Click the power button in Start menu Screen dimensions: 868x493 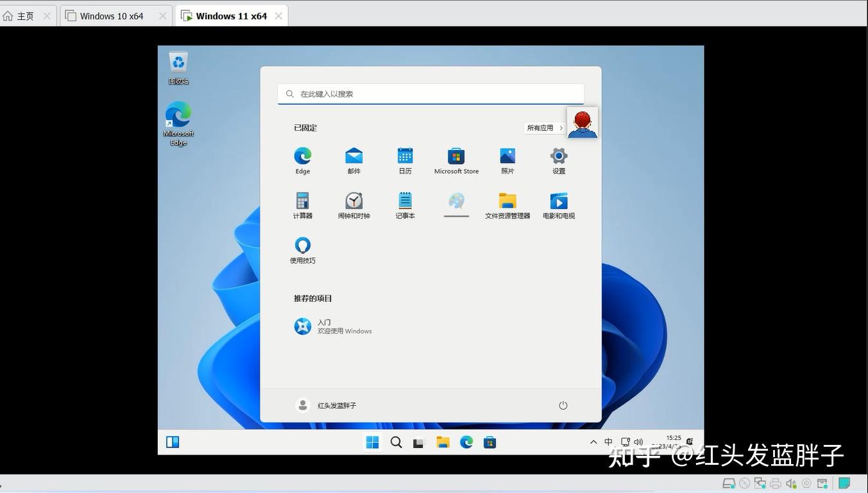coord(563,405)
